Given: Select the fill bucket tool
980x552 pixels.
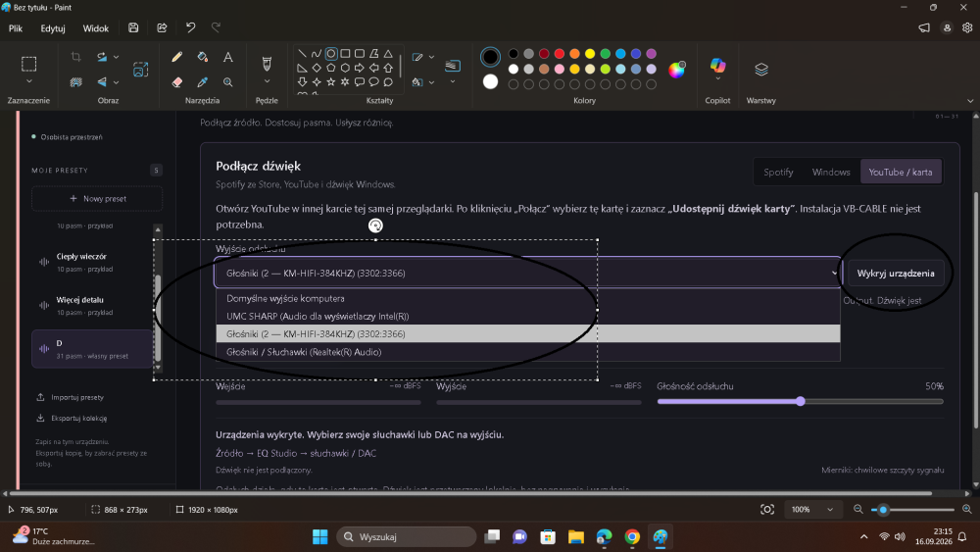Looking at the screenshot, I should (x=203, y=57).
